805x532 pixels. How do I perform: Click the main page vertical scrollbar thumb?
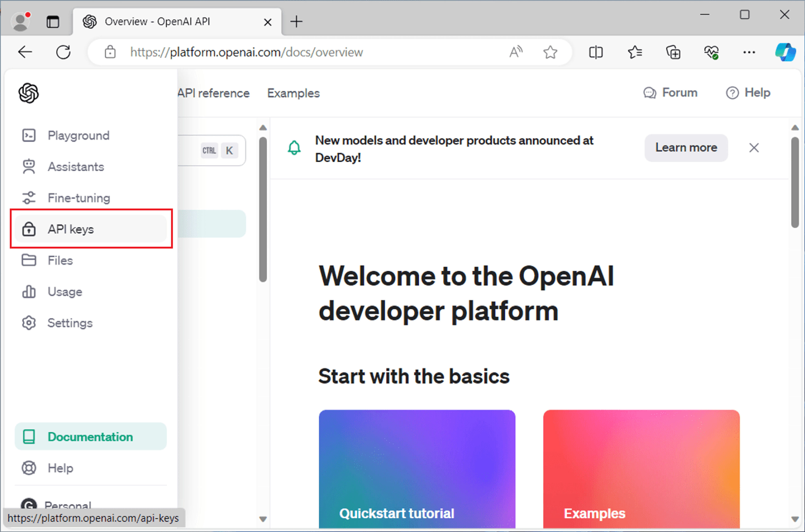pyautogui.click(x=795, y=182)
